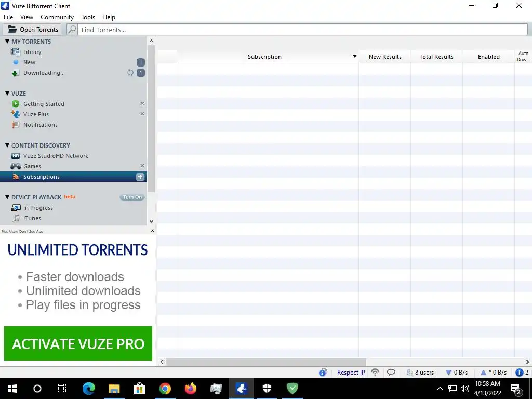532x399 pixels.
Task: Click the Respect IP link
Action: 351,373
